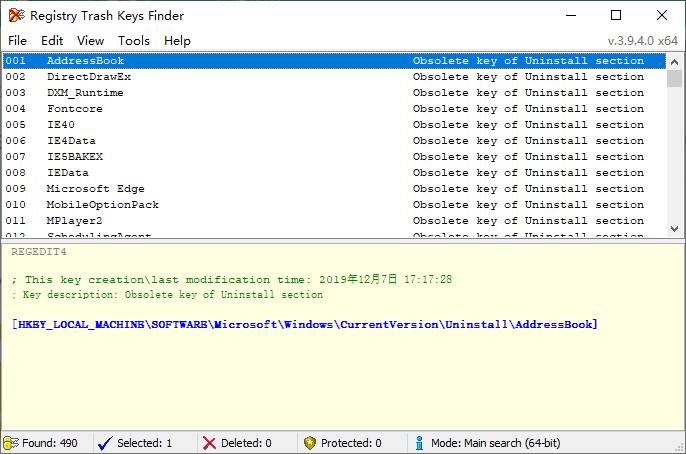
Task: Open the Edit menu
Action: 52,41
